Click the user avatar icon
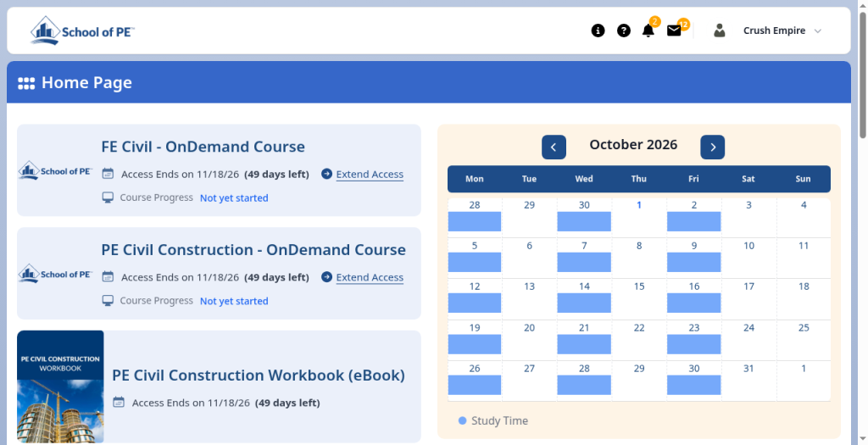The height and width of the screenshot is (445, 868). point(719,31)
